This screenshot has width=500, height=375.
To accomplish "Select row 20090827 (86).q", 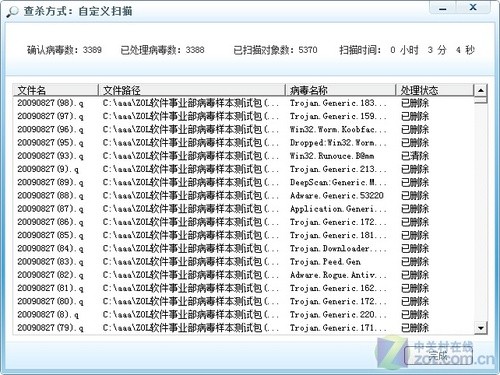I will tap(243, 222).
